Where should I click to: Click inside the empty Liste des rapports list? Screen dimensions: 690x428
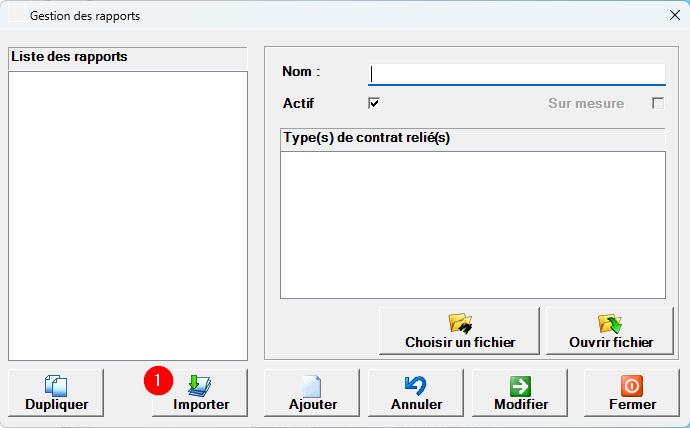coord(127,215)
